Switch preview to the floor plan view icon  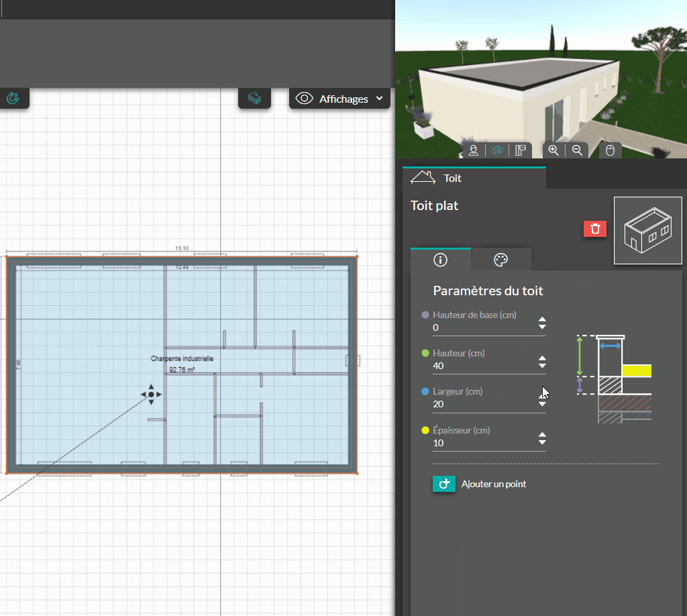pyautogui.click(x=520, y=150)
